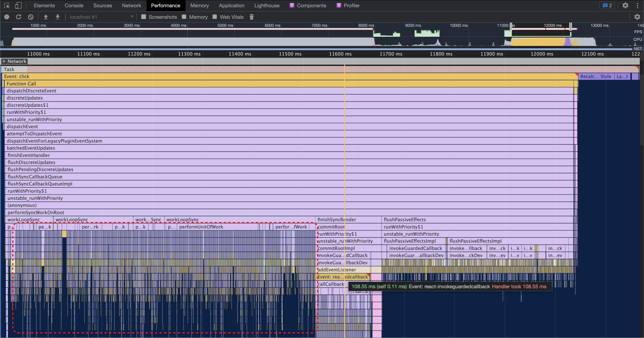Select the performSyncWorkOnRoot flame entry
Viewport: 644px width, 338px height.
(x=289, y=212)
